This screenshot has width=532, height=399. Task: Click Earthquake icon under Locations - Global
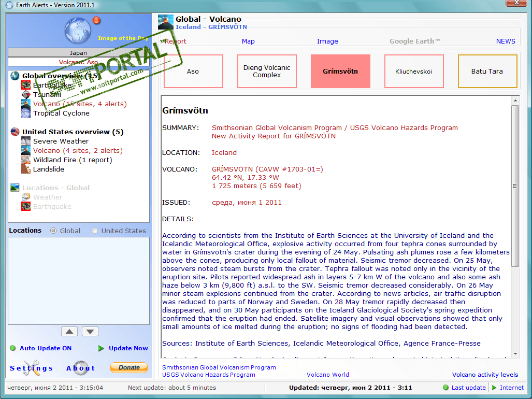tap(26, 206)
